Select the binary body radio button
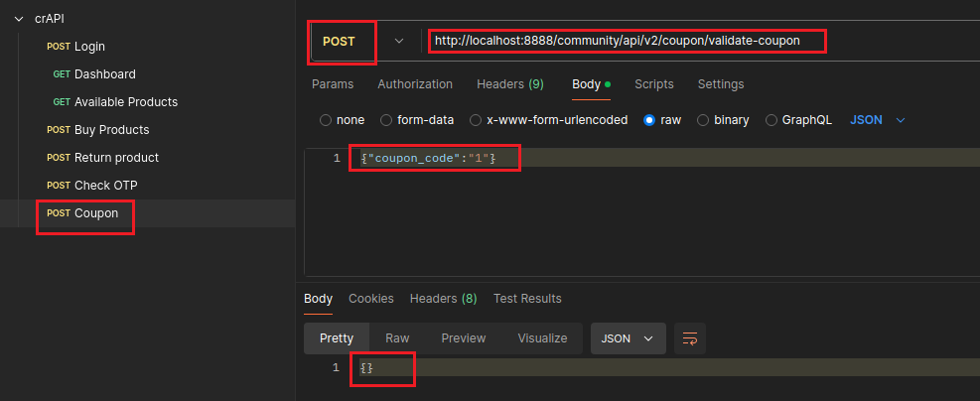The width and height of the screenshot is (980, 401). (704, 120)
